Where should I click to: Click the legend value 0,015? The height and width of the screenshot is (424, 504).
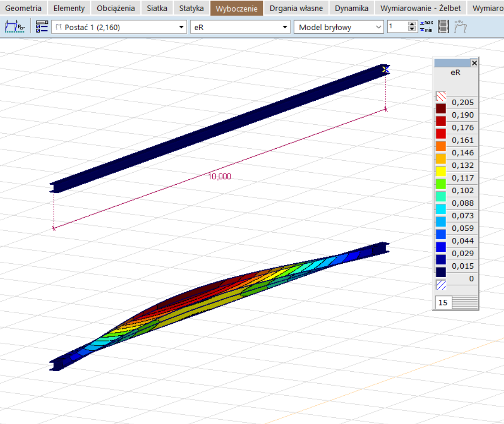click(x=462, y=266)
